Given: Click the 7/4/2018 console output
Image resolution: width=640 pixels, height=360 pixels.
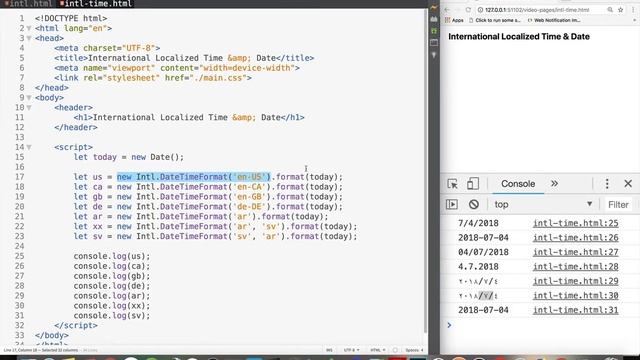Looking at the screenshot, I should click(478, 223).
